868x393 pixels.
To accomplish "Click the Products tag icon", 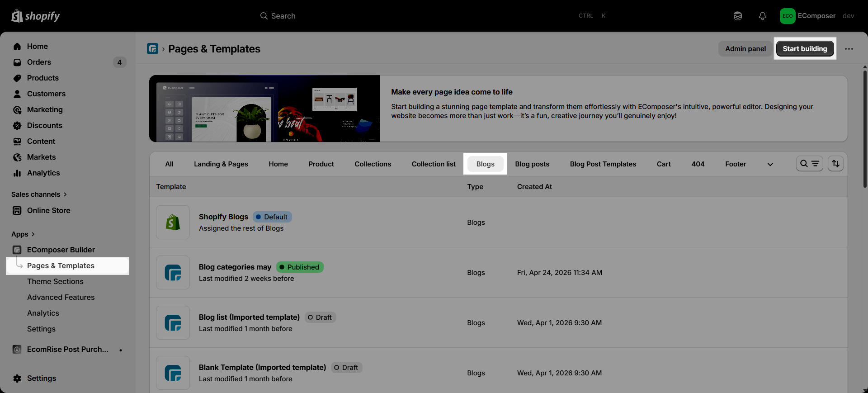I will click(17, 78).
